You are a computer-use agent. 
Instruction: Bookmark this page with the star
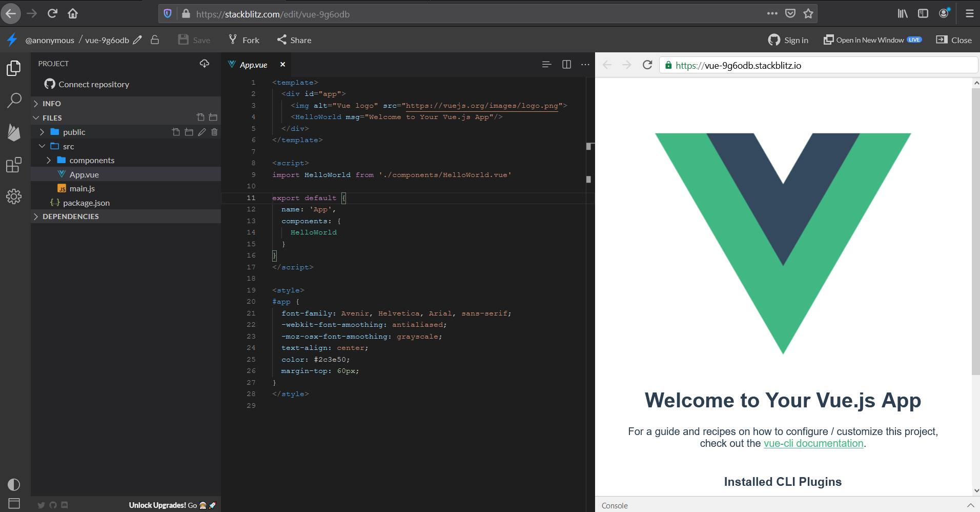pos(808,14)
